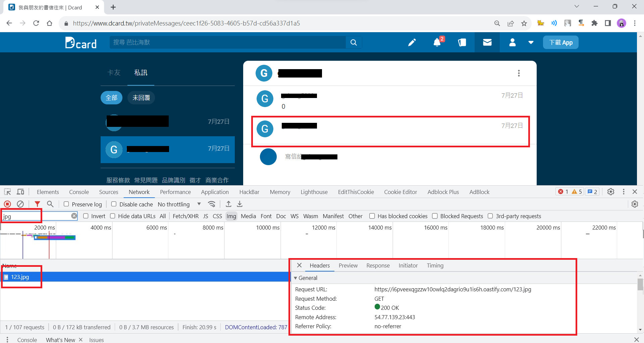This screenshot has width=644, height=343.
Task: Close the What's New drawer tab
Action: (81, 340)
